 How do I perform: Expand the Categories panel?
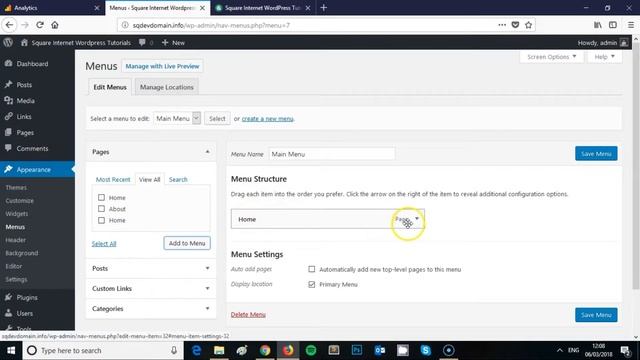(207, 309)
